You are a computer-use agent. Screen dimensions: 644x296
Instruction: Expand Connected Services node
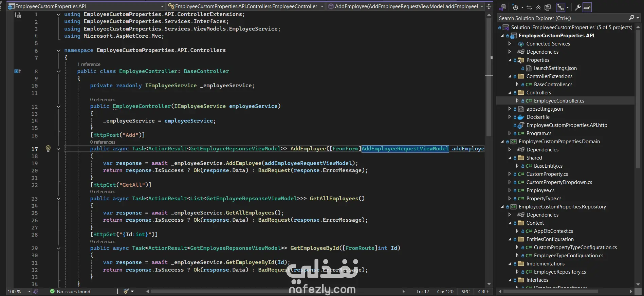point(510,44)
